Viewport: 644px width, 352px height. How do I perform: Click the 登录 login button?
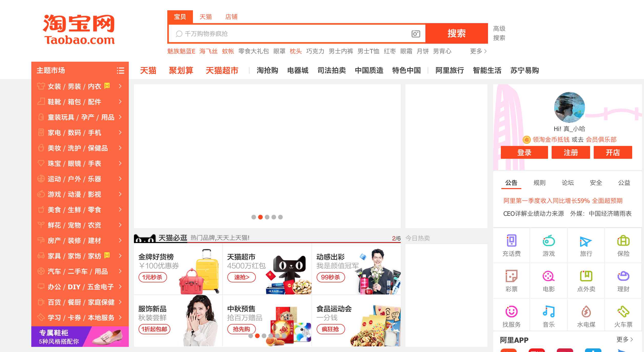coord(524,152)
